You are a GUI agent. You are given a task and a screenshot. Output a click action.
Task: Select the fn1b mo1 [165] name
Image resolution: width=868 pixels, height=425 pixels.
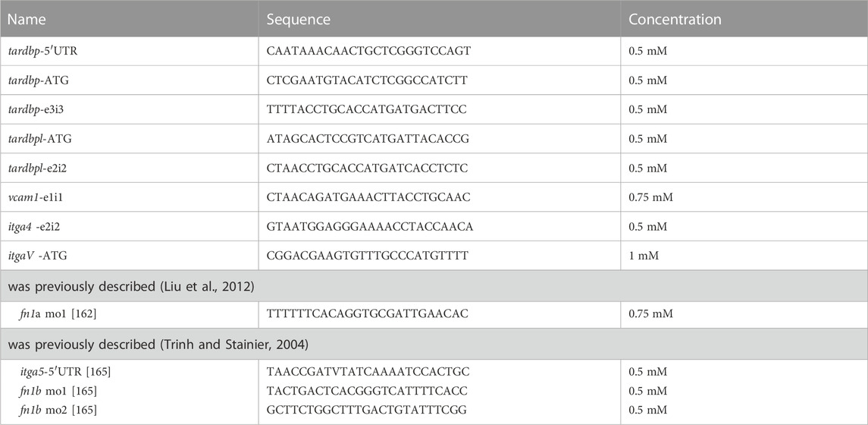tap(58, 391)
